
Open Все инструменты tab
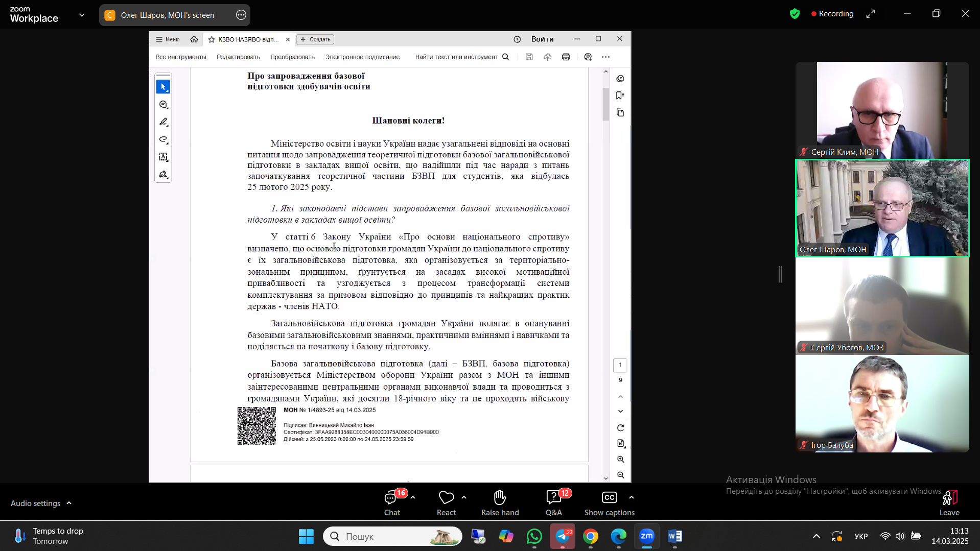[181, 57]
